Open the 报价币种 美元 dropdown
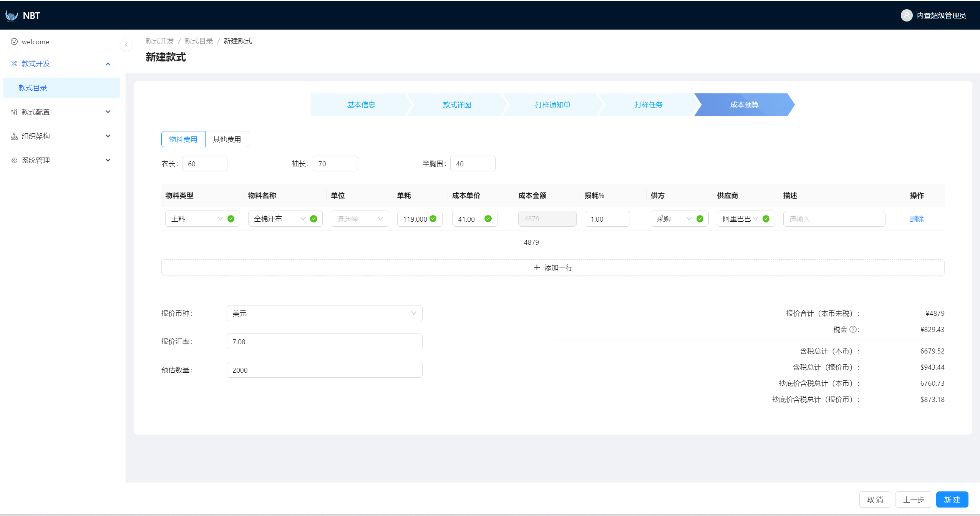This screenshot has height=516, width=980. tap(324, 313)
